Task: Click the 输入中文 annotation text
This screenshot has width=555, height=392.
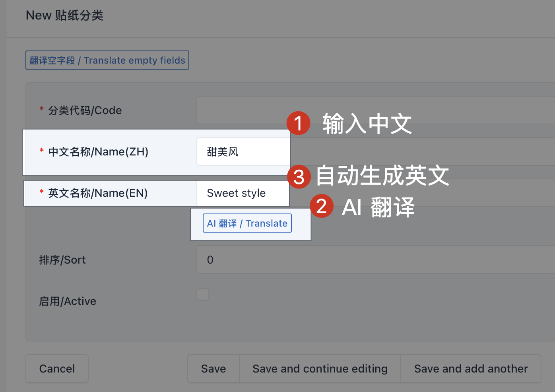Action: pos(367,124)
